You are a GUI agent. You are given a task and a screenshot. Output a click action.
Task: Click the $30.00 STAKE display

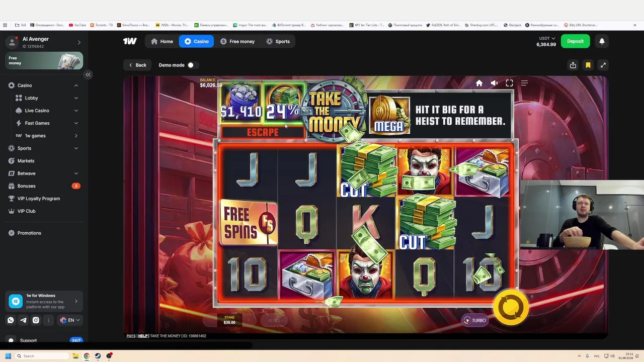tap(229, 320)
